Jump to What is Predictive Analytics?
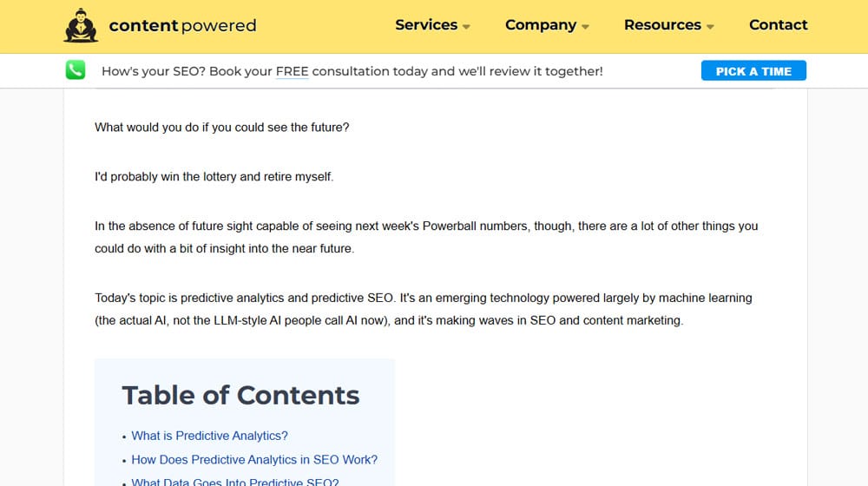868x486 pixels. [x=209, y=436]
